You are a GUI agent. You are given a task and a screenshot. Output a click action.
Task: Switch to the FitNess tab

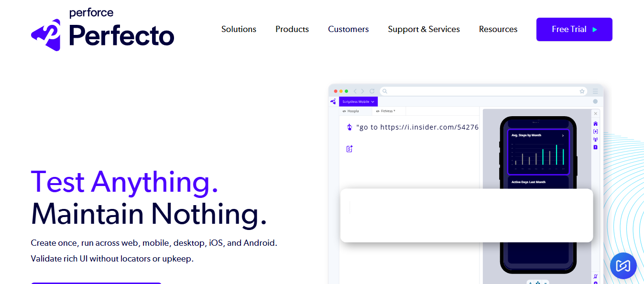[389, 111]
